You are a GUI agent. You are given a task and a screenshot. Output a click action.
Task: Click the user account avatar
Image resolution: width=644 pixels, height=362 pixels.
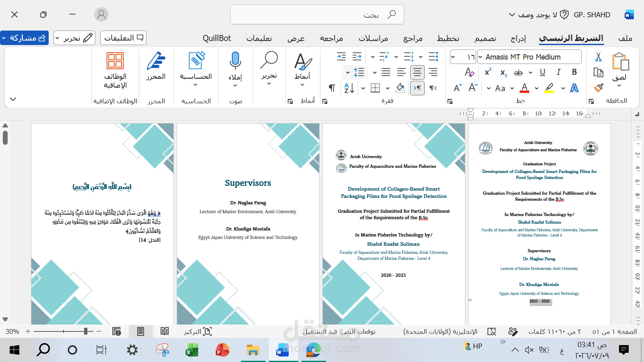pos(101,14)
